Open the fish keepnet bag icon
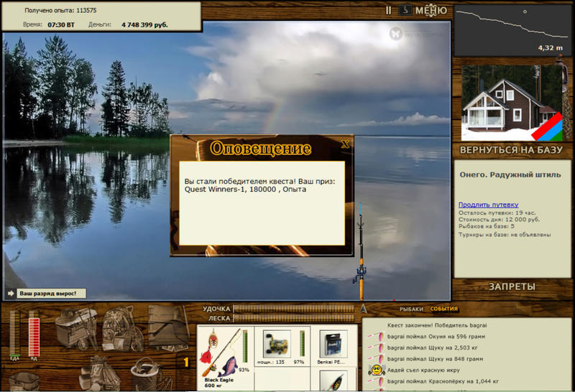The image size is (575, 392). point(24,381)
